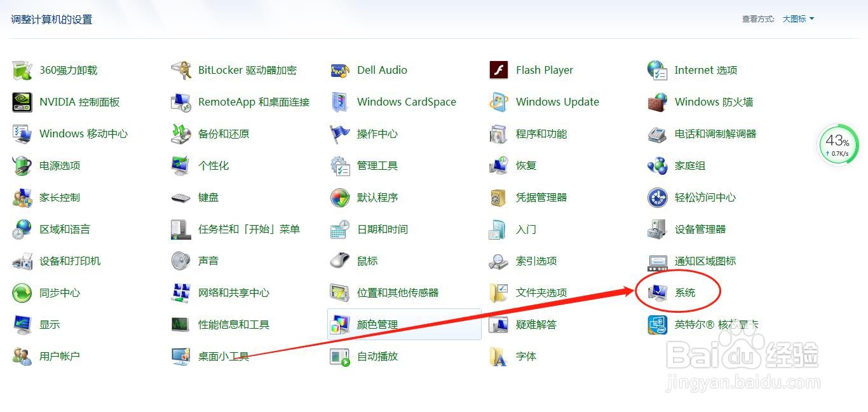The image size is (868, 412).
Task: Open 区域和语言 globe icon
Action: (22, 229)
